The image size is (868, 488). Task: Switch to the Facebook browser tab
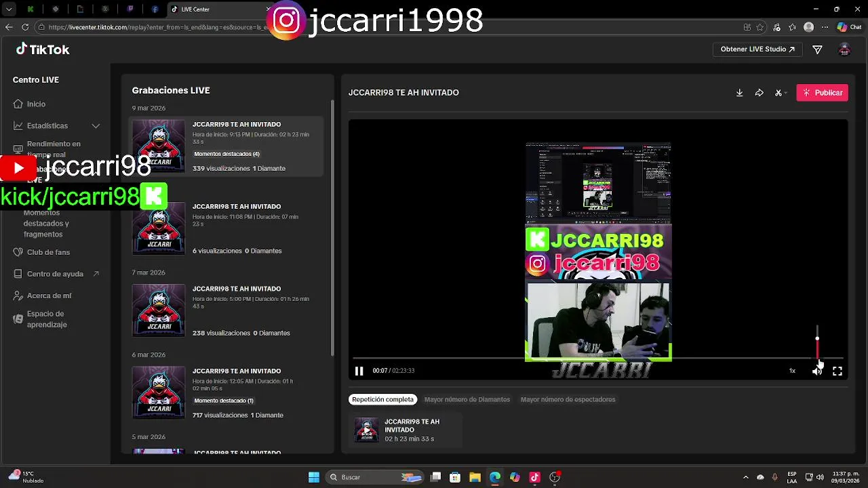point(155,9)
